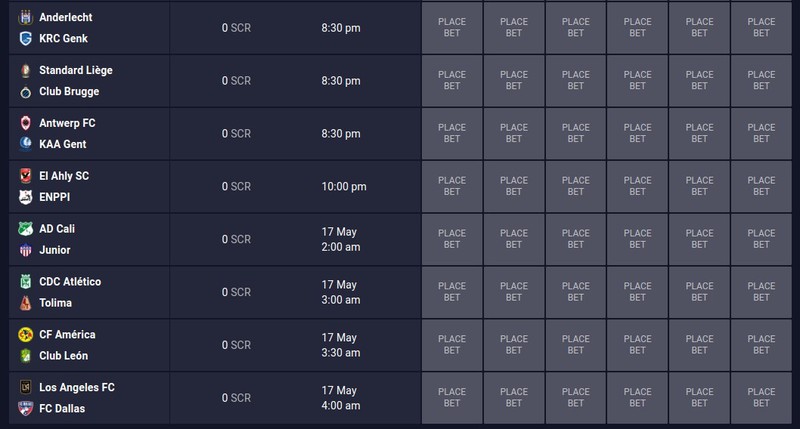Select the El Ahly SC logo
This screenshot has width=800, height=429.
26,176
